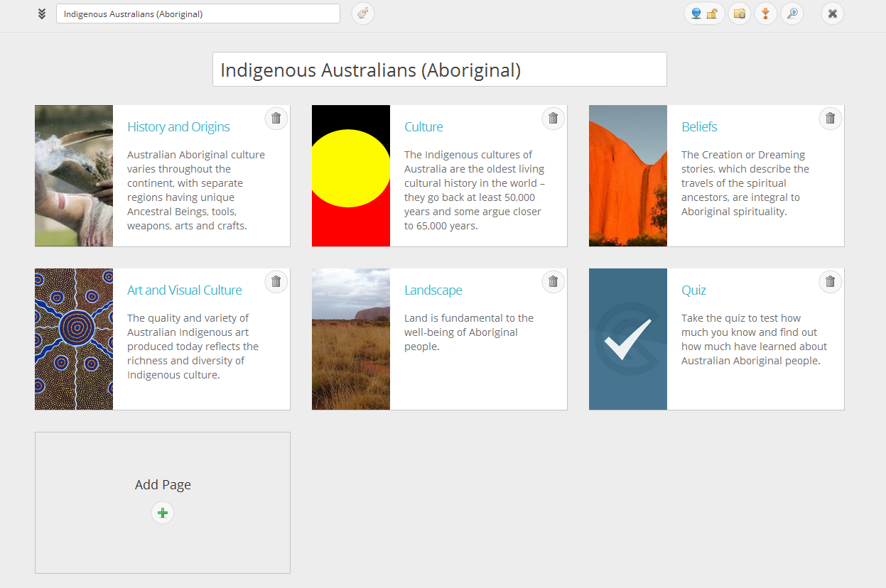Click the Add Page label text

163,485
